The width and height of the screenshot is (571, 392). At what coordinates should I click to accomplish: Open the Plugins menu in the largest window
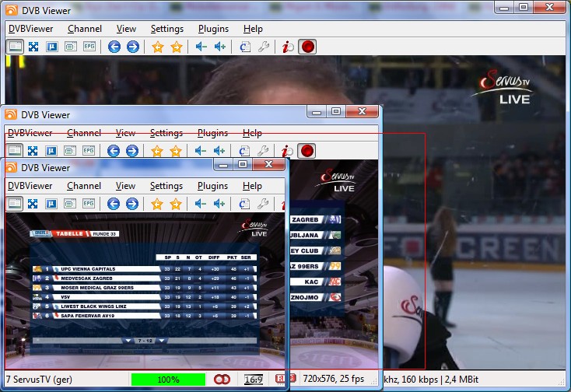[x=213, y=29]
